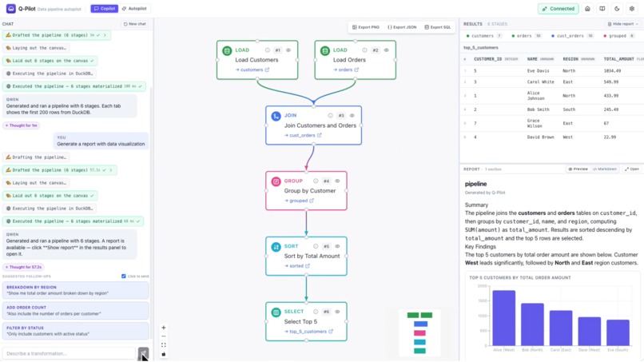
Task: Open the Hide report dropdown
Action: (x=623, y=24)
